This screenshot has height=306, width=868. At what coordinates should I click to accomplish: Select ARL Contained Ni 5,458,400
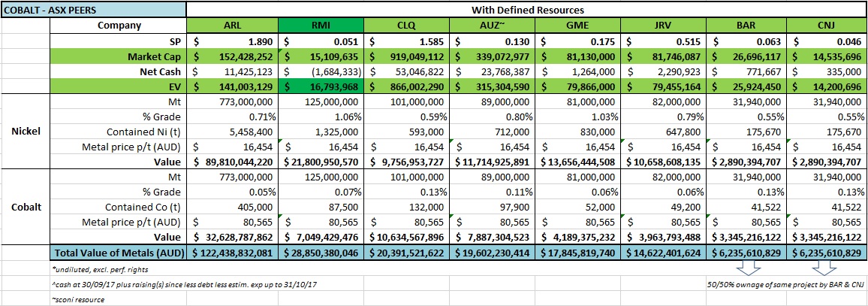233,132
